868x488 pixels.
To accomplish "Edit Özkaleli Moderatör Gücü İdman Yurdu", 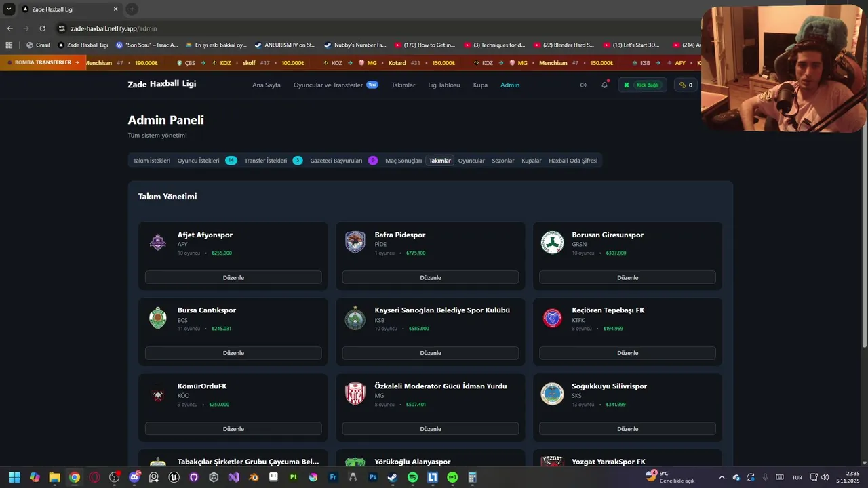I will (431, 429).
